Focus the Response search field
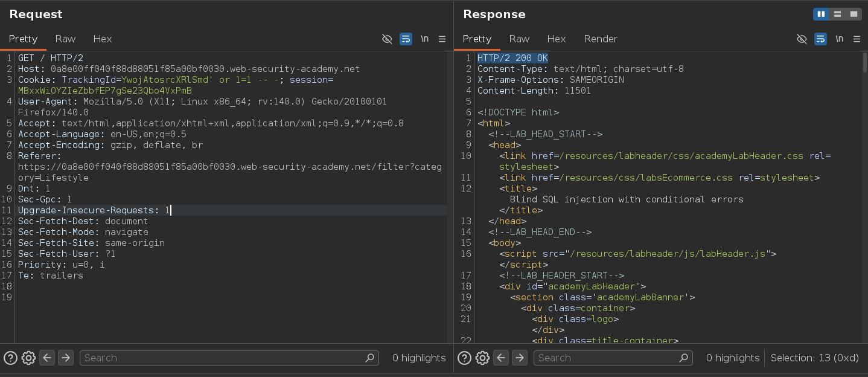The width and height of the screenshot is (868, 377). (613, 358)
